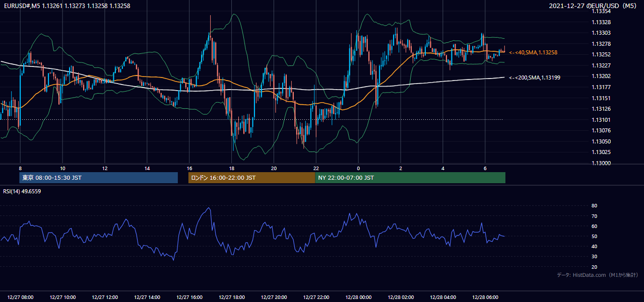The width and height of the screenshot is (644, 302).
Task: Click hour tick 16 under price chart
Action: tap(189, 168)
